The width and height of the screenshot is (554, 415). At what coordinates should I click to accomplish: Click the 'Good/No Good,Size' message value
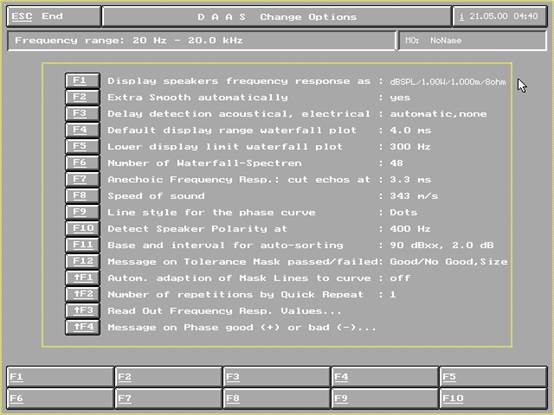tap(449, 262)
